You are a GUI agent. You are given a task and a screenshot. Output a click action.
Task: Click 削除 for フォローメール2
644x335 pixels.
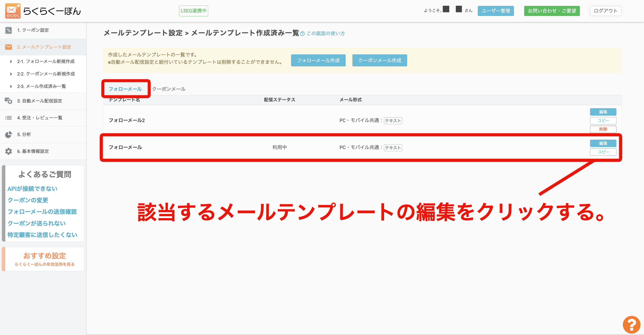pos(603,129)
